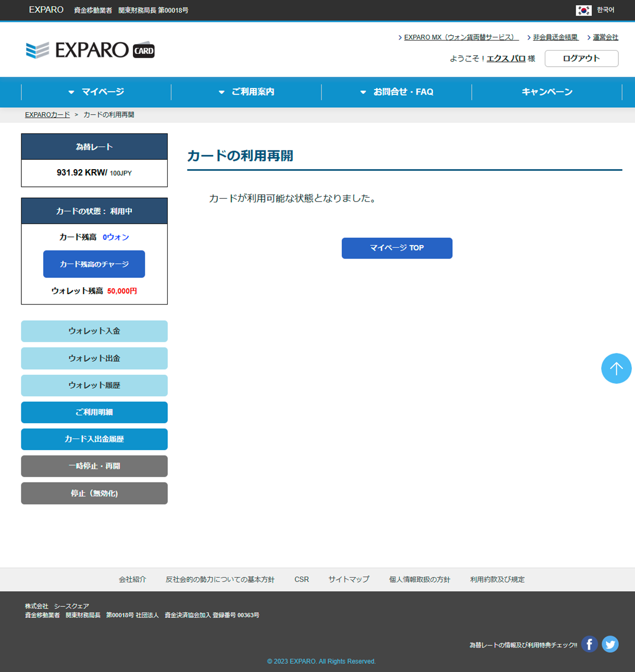Click the ログアウト button
This screenshot has width=635, height=672.
pyautogui.click(x=581, y=58)
